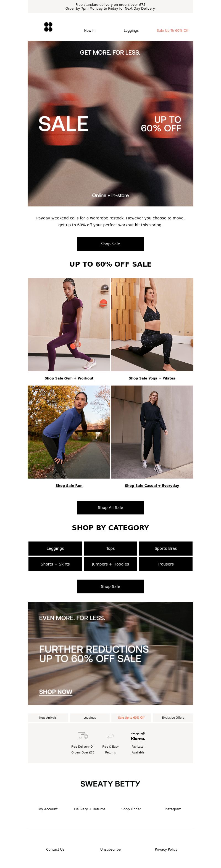The image size is (221, 868).
Task: Select the Sports Bras category button
Action: (166, 548)
